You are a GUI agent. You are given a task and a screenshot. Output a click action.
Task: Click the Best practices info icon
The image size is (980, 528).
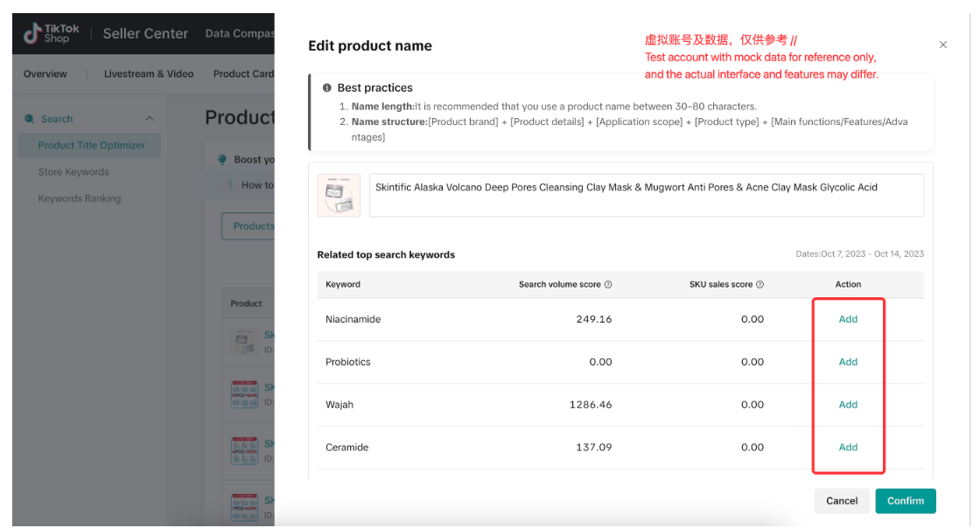[x=328, y=87]
